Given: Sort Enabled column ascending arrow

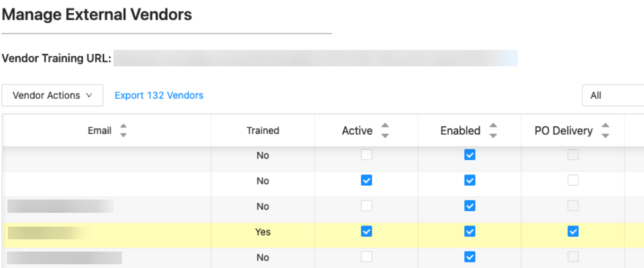Looking at the screenshot, I should pyautogui.click(x=493, y=126).
